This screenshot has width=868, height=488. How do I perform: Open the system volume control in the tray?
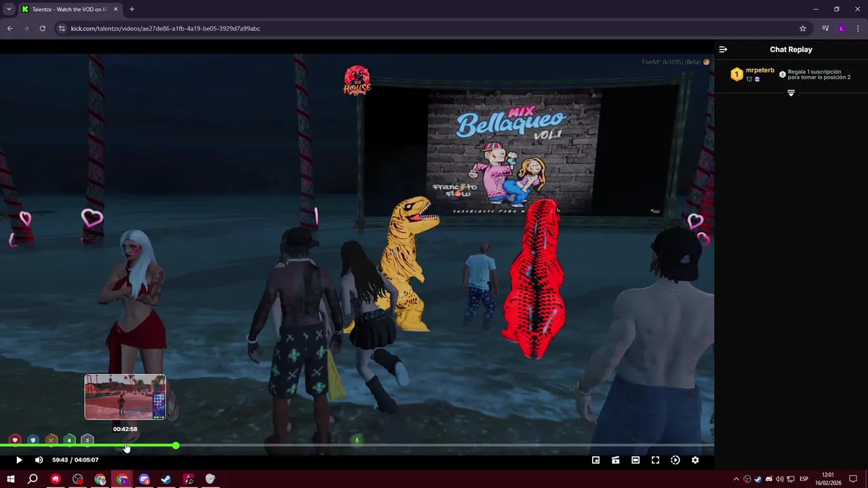pyautogui.click(x=779, y=479)
